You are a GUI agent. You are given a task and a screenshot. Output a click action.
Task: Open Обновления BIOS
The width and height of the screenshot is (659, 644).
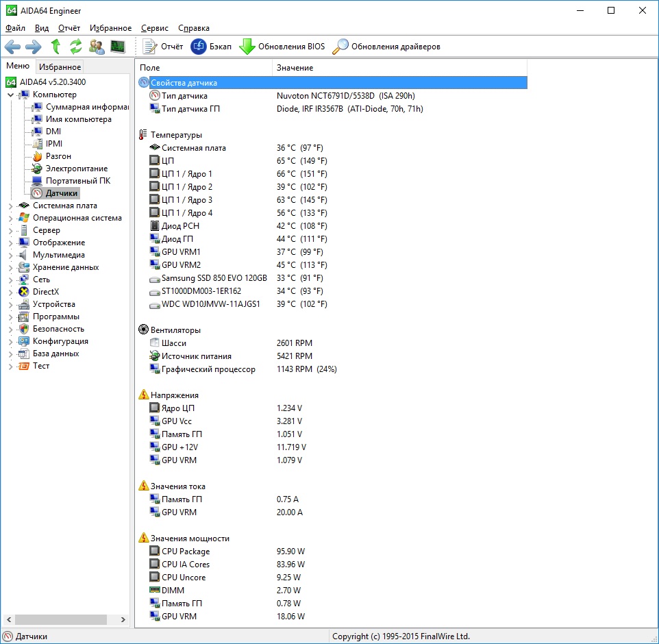tap(282, 47)
